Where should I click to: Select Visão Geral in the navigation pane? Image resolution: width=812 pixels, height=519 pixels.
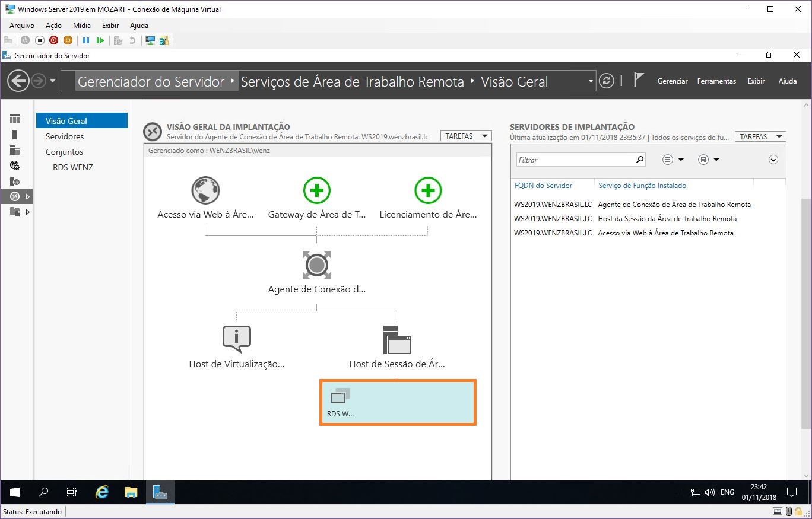(x=82, y=121)
